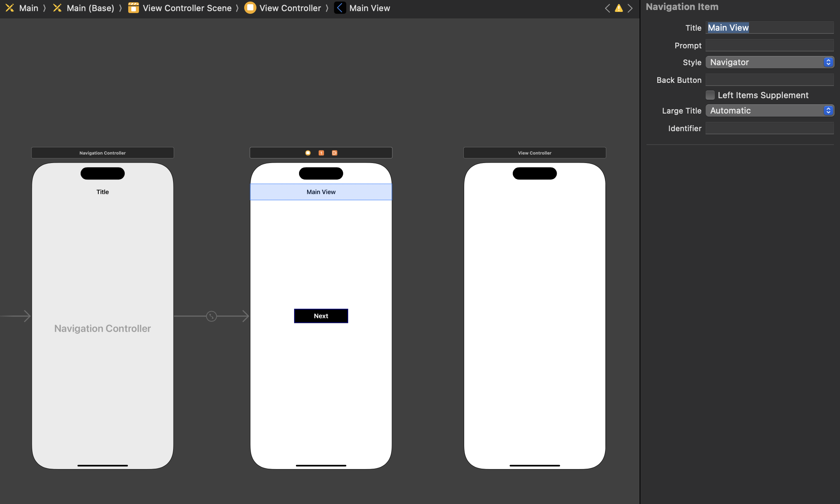Go to the next issue arrow
Image resolution: width=840 pixels, height=504 pixels.
click(630, 8)
